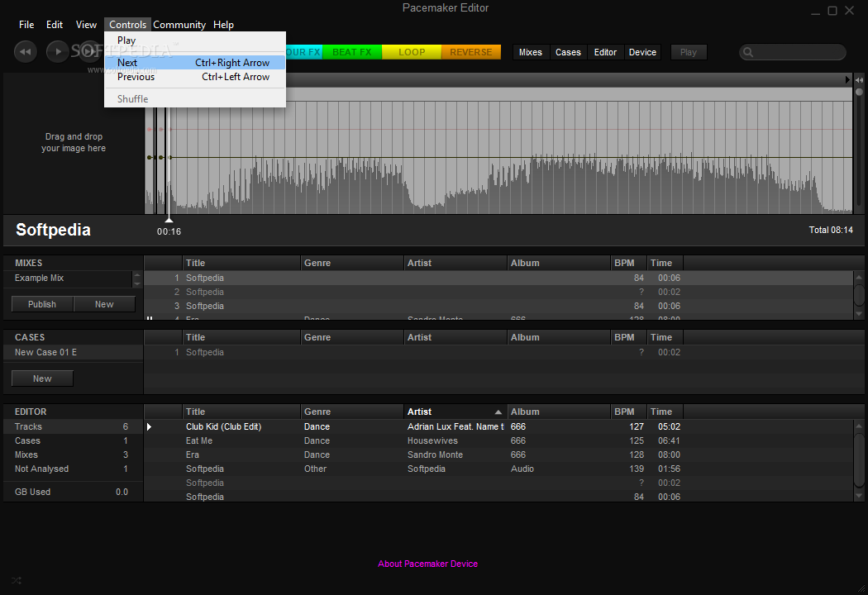Viewport: 868px width, 595px height.
Task: Sort Mixes tracks by the BPM column
Action: [628, 264]
